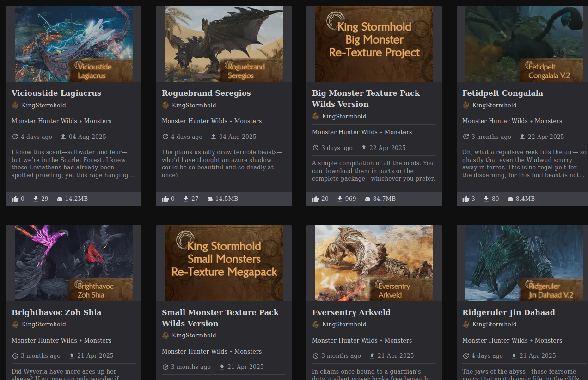Open the Fetidpelt Congalala mod title

502,93
